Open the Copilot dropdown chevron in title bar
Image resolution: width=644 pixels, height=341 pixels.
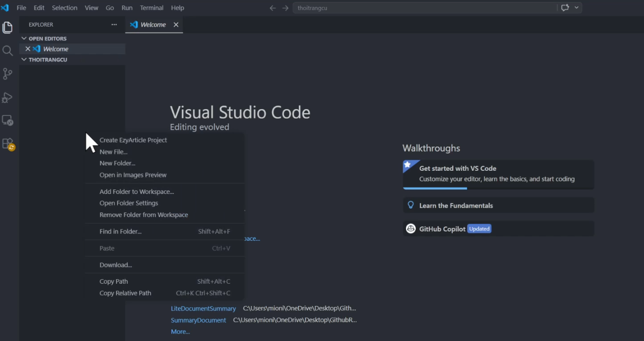[x=576, y=8]
